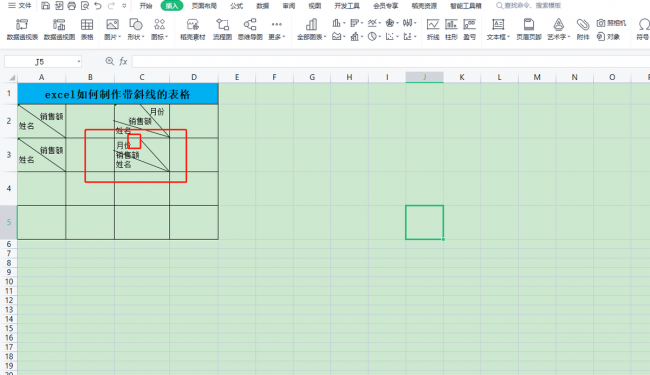Undo the last action

(x=98, y=5)
